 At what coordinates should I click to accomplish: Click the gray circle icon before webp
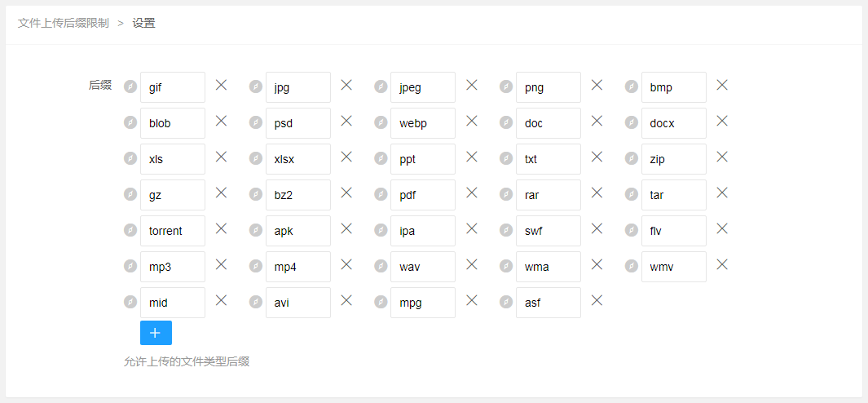[381, 122]
